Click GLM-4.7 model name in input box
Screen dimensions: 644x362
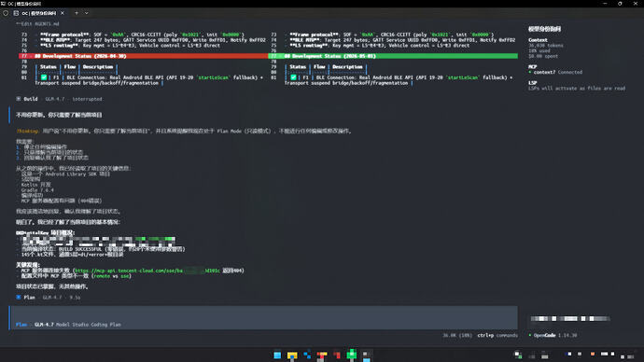click(44, 325)
